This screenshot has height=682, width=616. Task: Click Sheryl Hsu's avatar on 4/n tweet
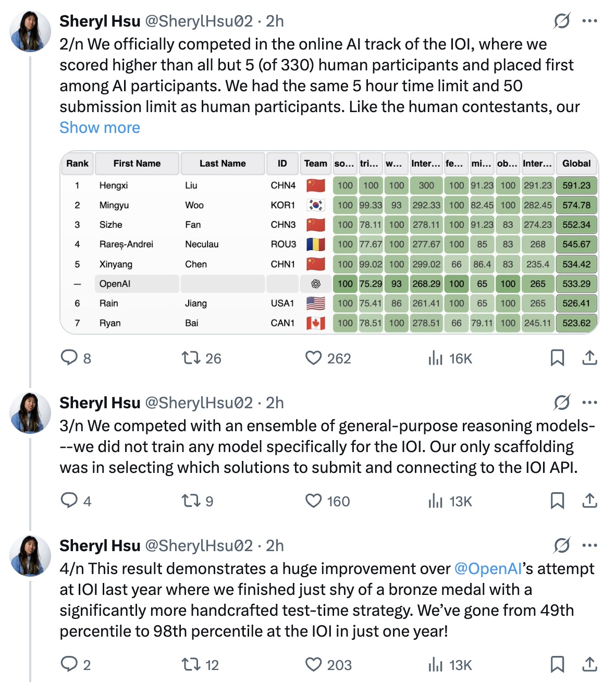30,556
